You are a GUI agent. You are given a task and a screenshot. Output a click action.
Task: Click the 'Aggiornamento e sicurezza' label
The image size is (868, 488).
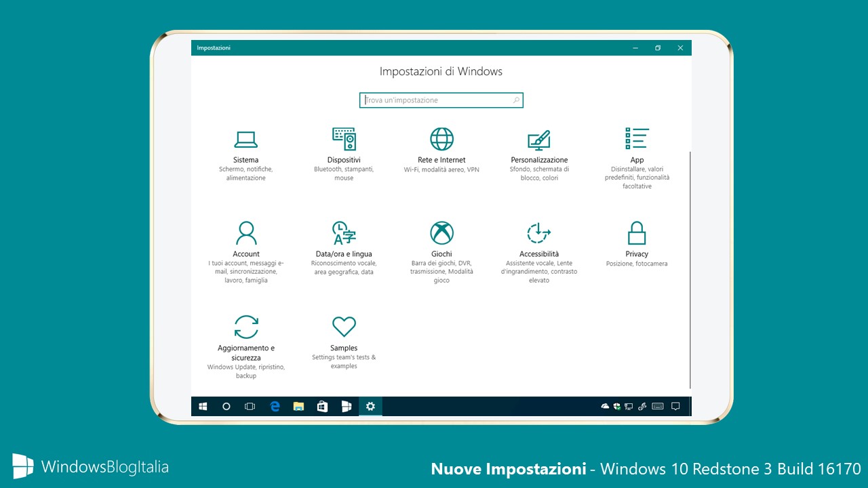pos(246,352)
